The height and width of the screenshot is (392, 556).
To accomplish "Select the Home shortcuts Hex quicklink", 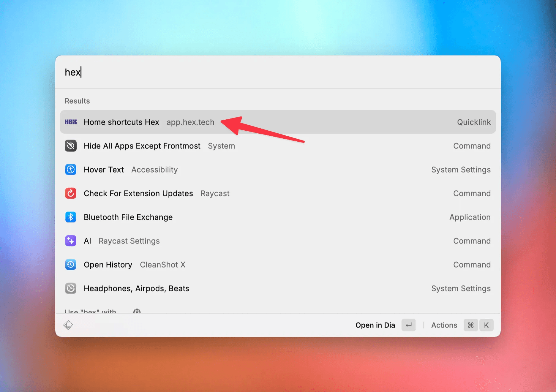I will click(278, 122).
